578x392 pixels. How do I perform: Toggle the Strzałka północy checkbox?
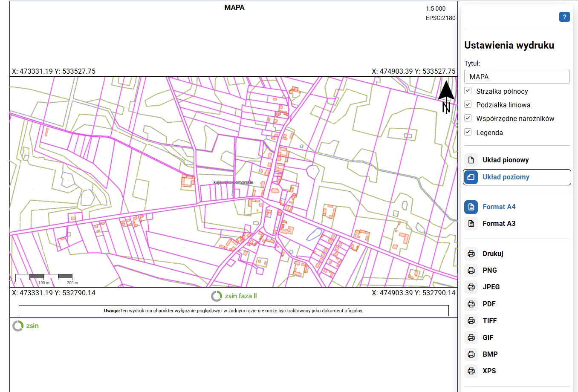(x=468, y=91)
